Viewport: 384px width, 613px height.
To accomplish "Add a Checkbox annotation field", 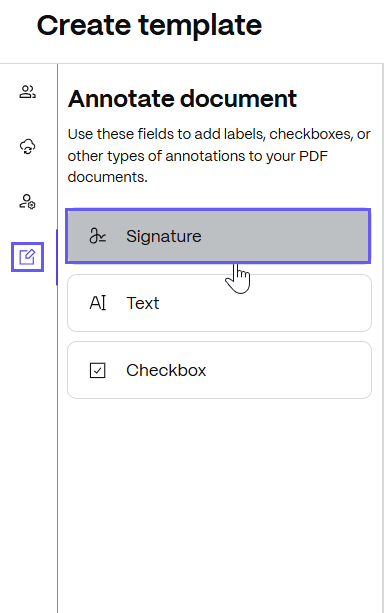I will click(219, 370).
